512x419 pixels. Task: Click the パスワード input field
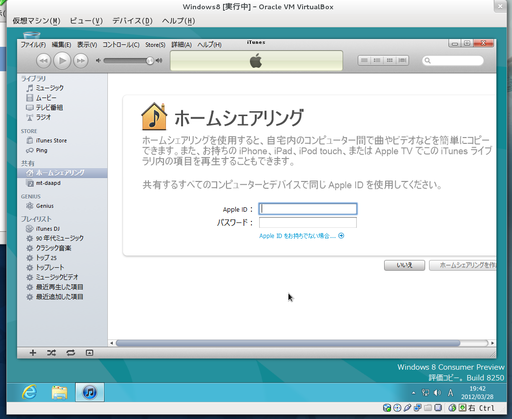click(308, 222)
